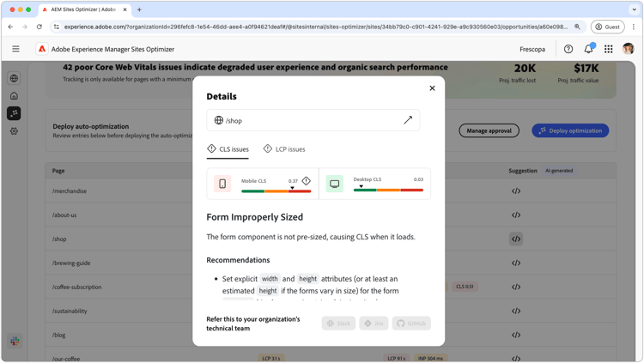
Task: Reload the browser page
Action: pos(39,27)
